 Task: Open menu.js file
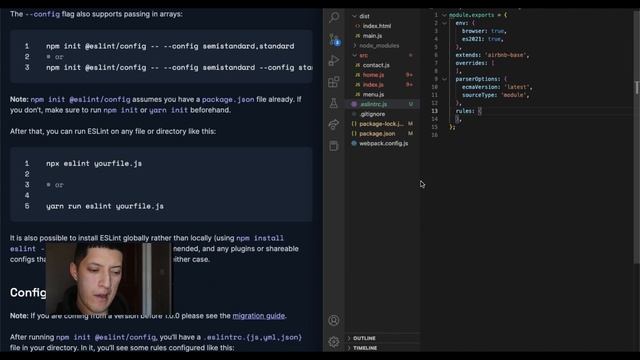[373, 95]
